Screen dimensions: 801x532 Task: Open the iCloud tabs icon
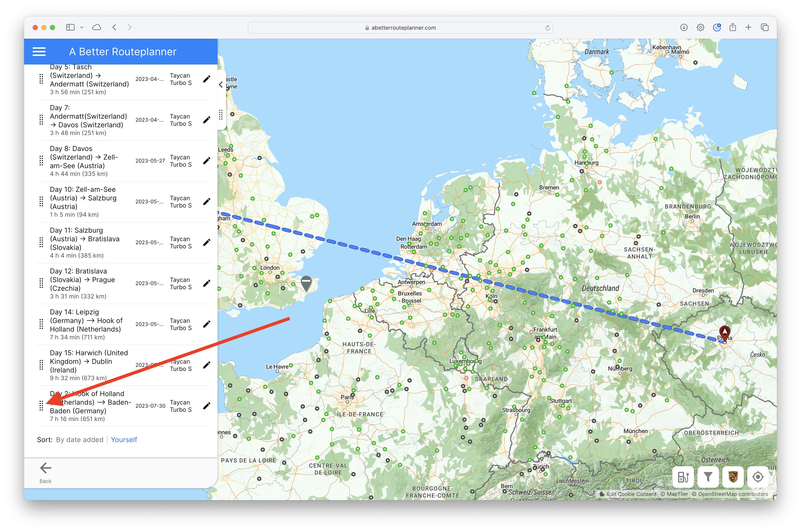(x=97, y=28)
